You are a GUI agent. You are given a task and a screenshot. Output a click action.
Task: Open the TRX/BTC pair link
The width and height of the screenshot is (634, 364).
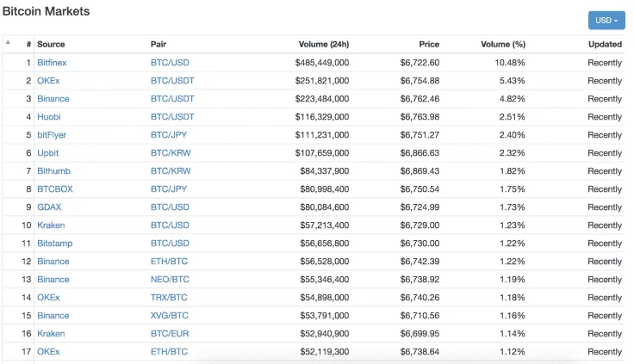coord(169,298)
